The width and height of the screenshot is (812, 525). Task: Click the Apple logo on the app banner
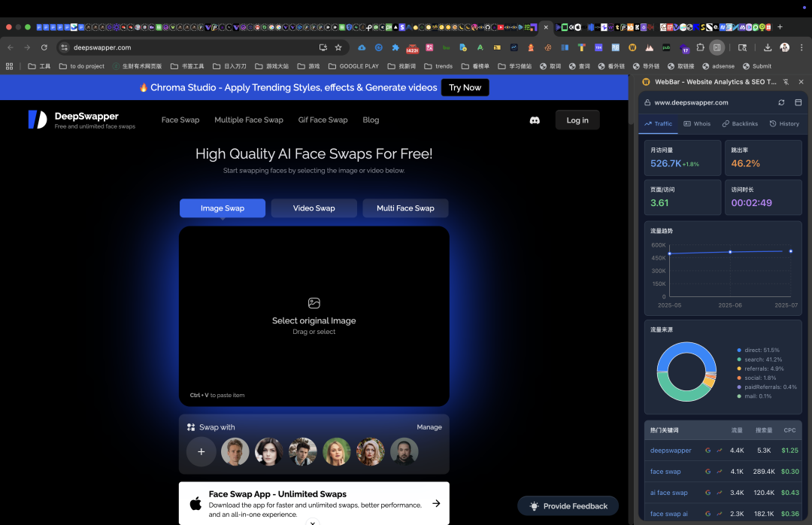tap(195, 503)
